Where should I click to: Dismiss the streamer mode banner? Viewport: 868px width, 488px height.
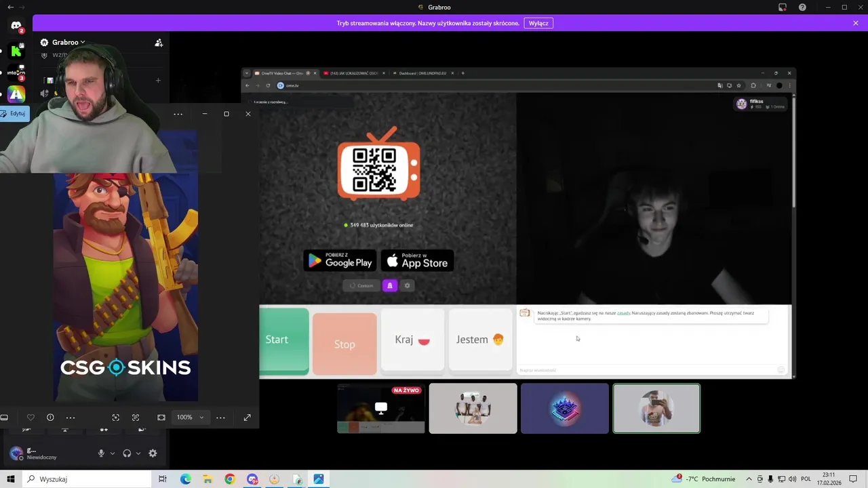coord(856,23)
